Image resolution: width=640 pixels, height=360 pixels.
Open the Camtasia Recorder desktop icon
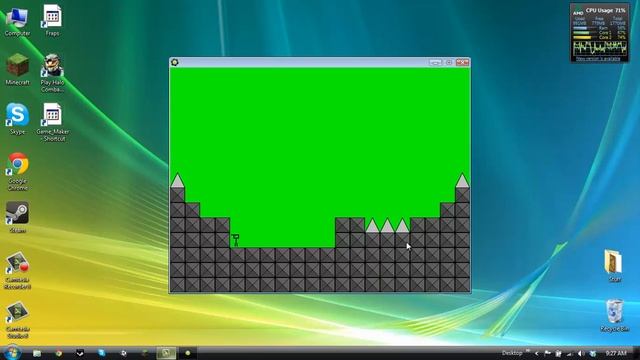click(x=17, y=271)
